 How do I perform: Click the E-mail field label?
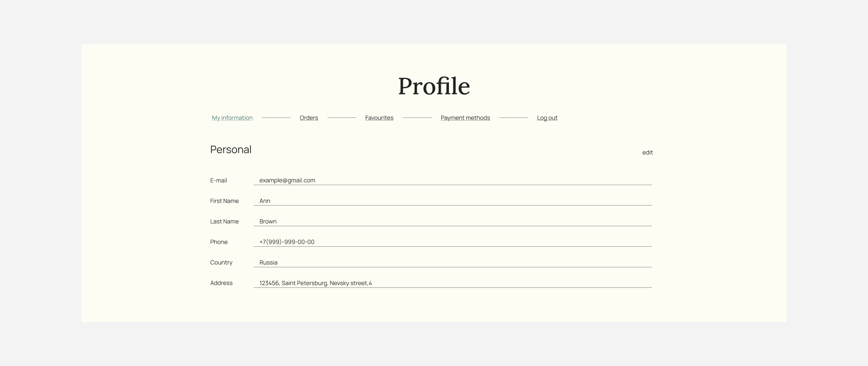pos(218,180)
